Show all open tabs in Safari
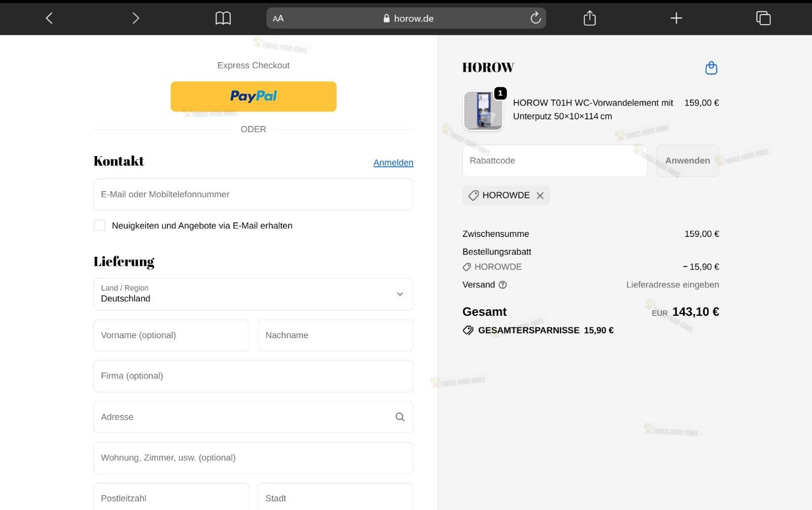Viewport: 812px width, 510px height. [763, 18]
